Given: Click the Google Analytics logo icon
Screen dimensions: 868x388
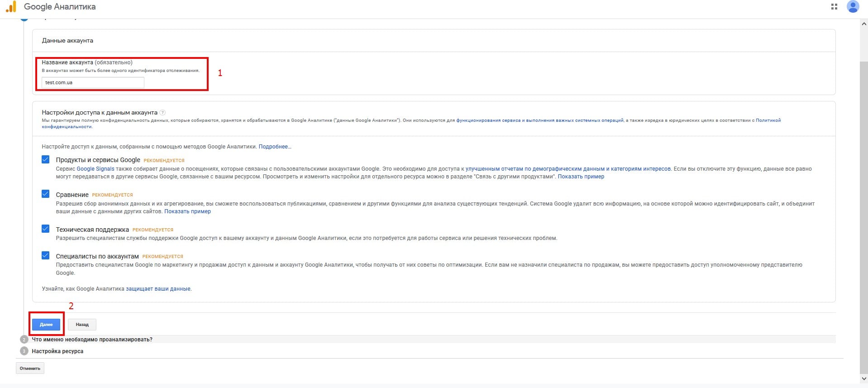Looking at the screenshot, I should pos(11,7).
